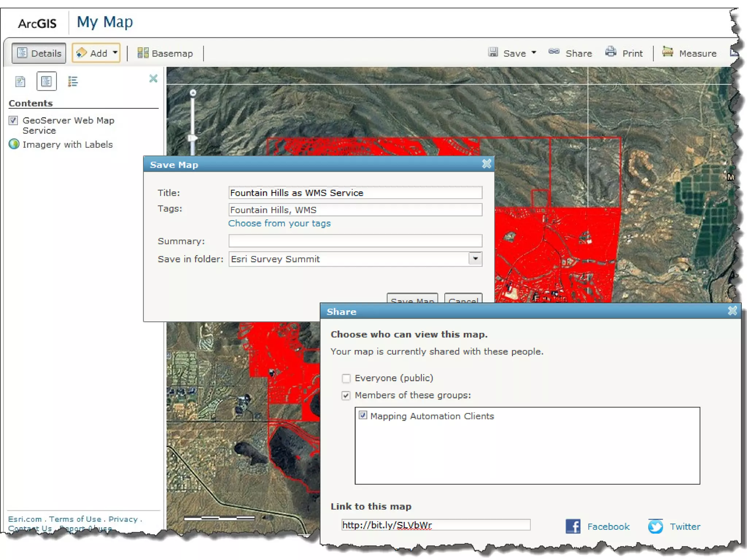This screenshot has height=560, width=747.
Task: Show the Legend list icon
Action: [73, 81]
